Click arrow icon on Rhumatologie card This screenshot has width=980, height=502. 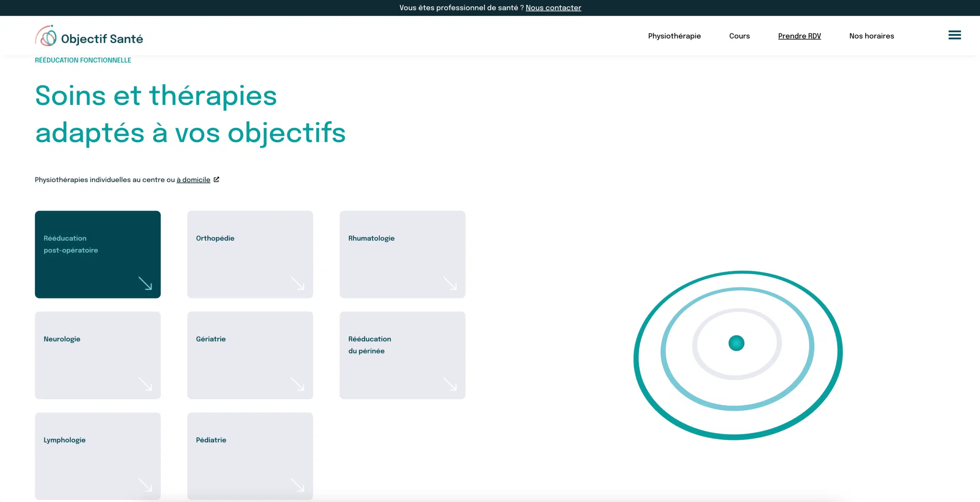tap(450, 283)
